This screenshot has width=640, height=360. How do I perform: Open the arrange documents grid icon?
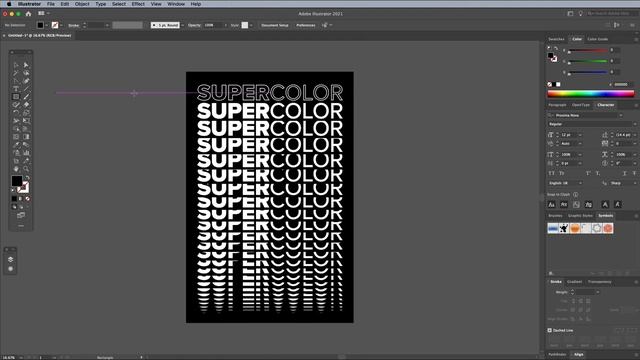tap(41, 13)
